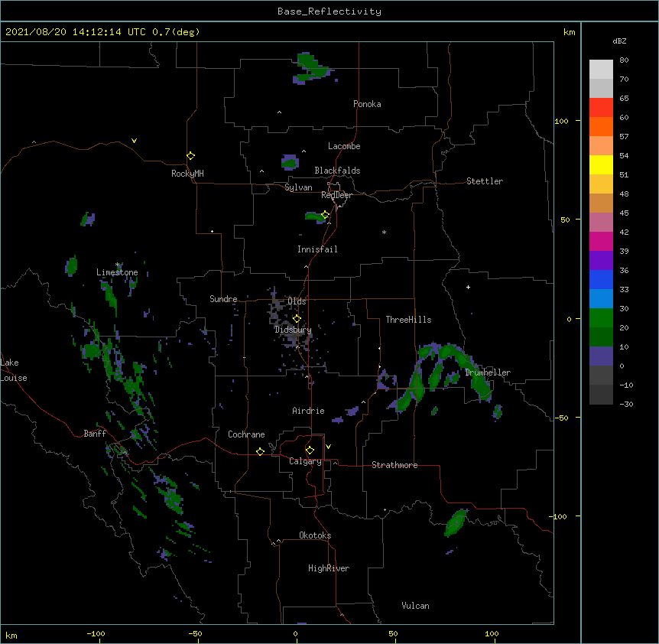This screenshot has height=644, width=659.
Task: Click the Drumheller city label
Action: point(488,372)
